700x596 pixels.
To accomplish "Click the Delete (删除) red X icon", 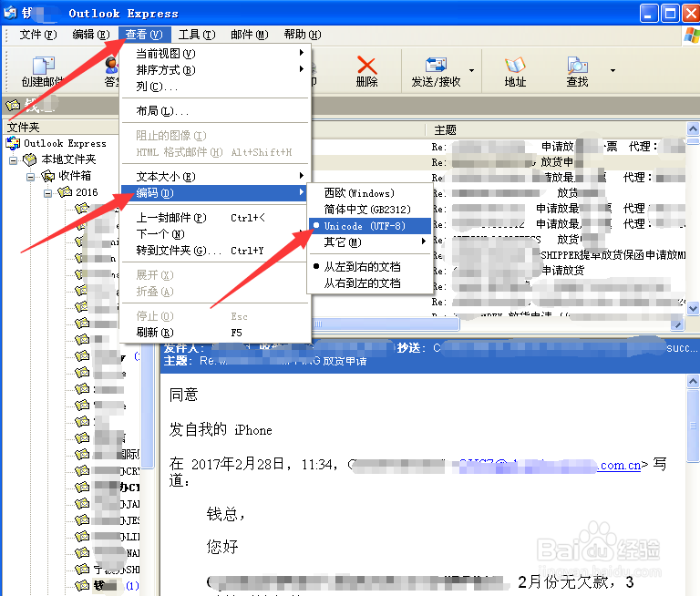I will tap(367, 66).
